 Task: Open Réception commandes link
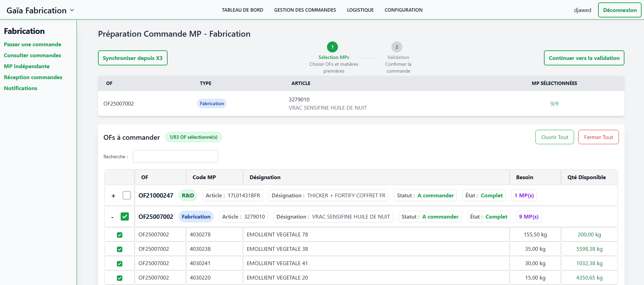tap(33, 77)
